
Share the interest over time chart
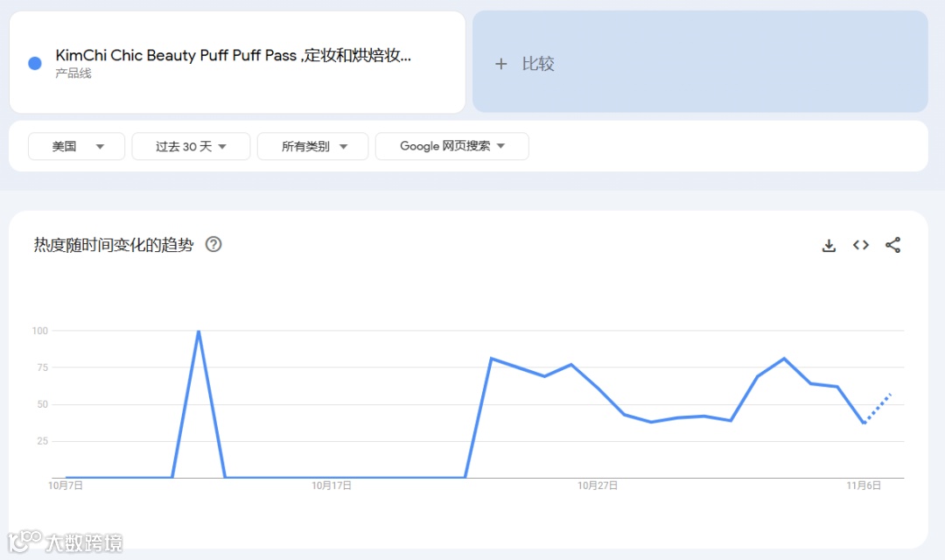coord(892,245)
